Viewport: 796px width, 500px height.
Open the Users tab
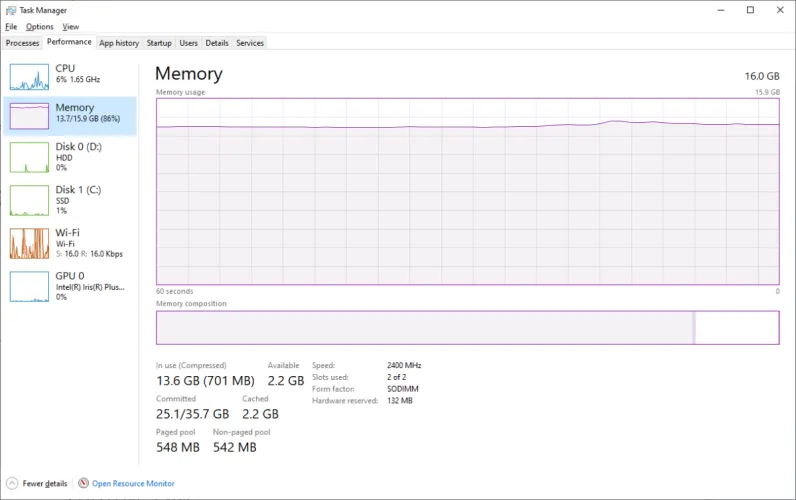point(189,43)
